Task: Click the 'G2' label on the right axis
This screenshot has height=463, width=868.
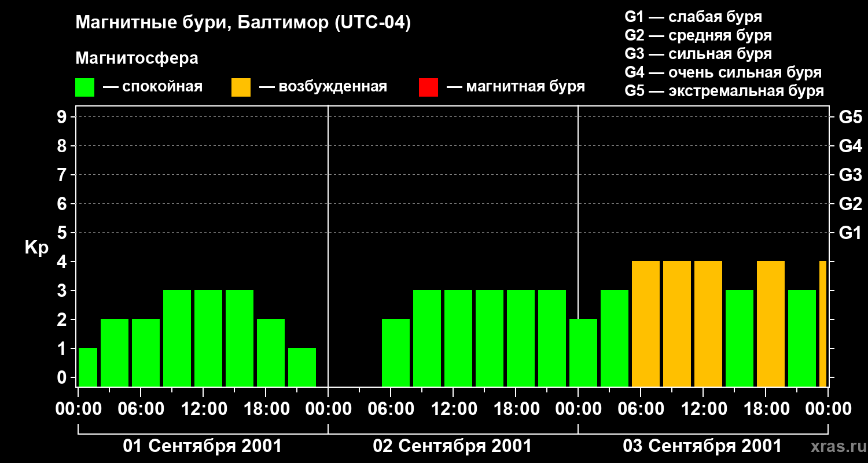Action: (850, 204)
